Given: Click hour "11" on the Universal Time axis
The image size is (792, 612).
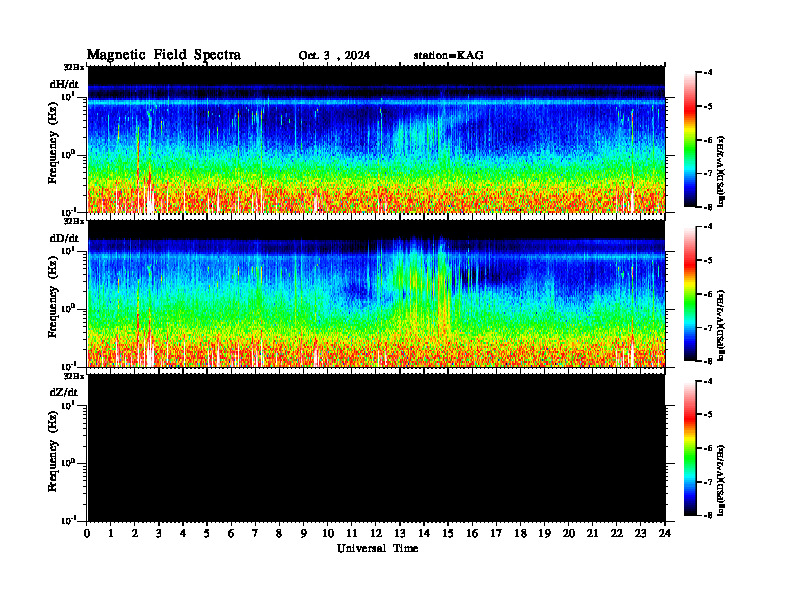Looking at the screenshot, I should pyautogui.click(x=352, y=533).
